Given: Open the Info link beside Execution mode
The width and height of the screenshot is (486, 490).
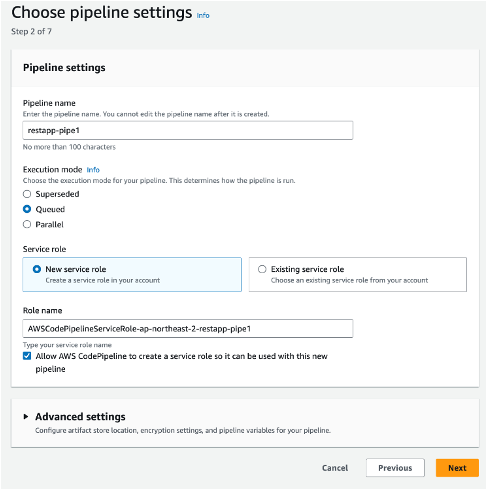Looking at the screenshot, I should tap(93, 170).
